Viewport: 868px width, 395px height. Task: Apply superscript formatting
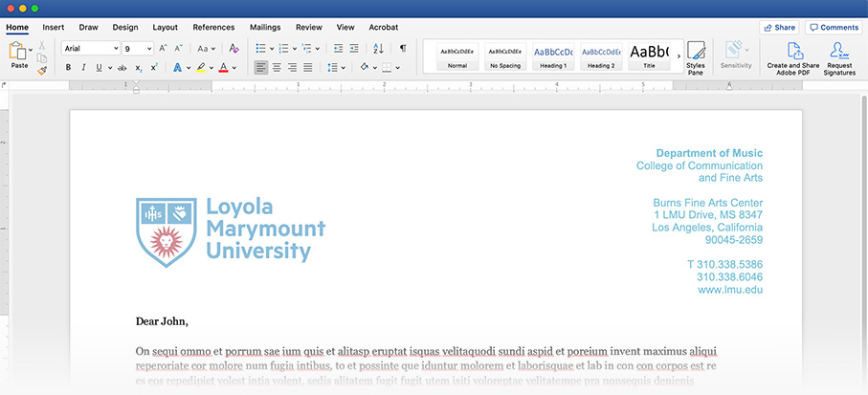[x=154, y=68]
